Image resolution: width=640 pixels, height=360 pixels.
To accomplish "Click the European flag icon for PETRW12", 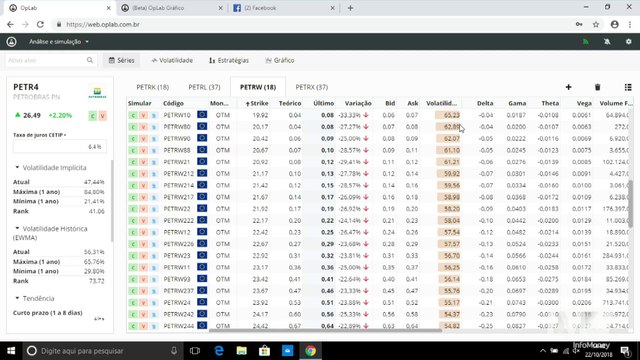I will point(202,232).
